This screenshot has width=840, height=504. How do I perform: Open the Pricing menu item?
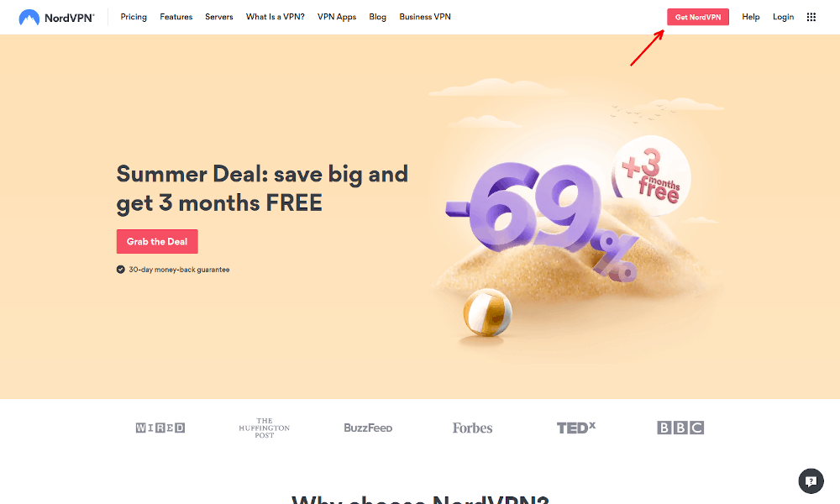[134, 17]
